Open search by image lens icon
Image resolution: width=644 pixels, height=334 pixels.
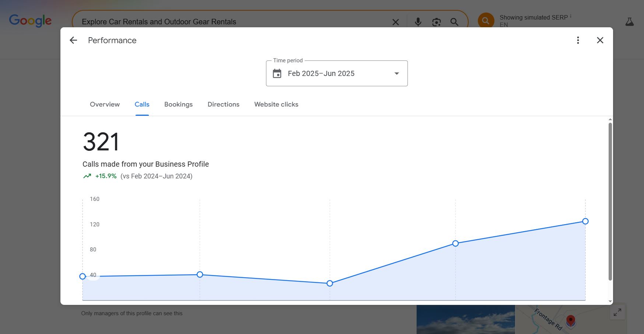pyautogui.click(x=436, y=22)
